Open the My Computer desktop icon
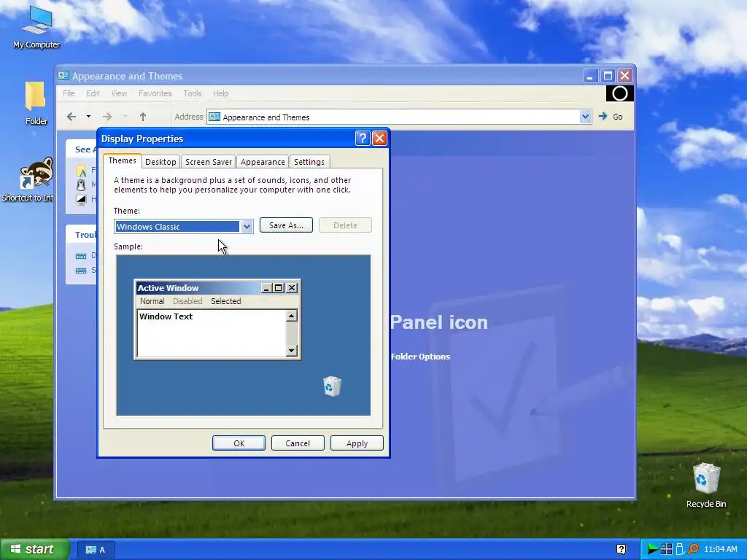747x560 pixels. click(36, 27)
